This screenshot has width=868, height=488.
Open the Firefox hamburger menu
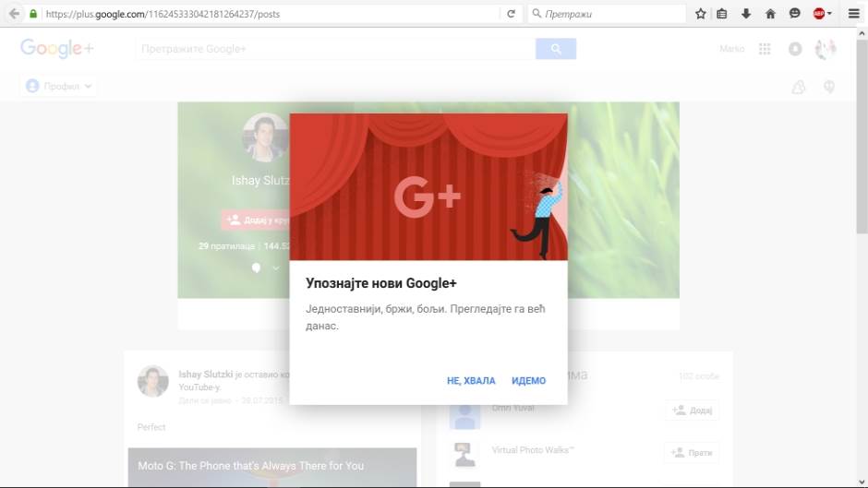[854, 14]
